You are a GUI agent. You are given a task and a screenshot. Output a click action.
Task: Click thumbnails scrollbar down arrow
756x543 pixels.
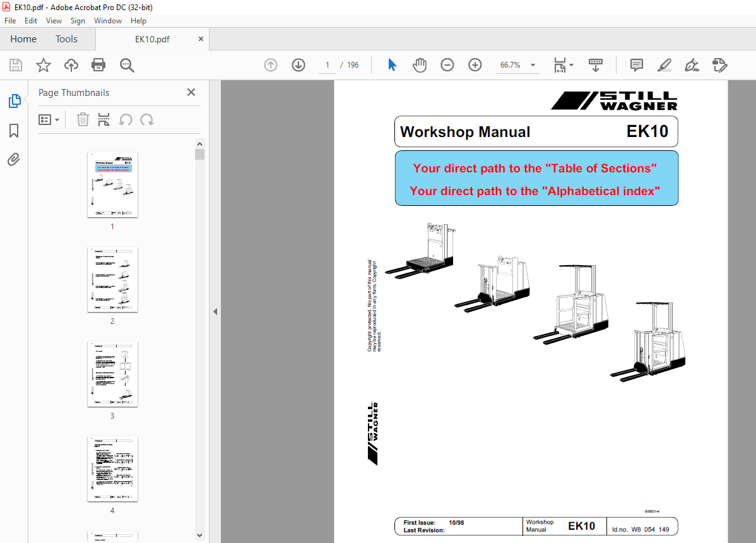pos(199,535)
